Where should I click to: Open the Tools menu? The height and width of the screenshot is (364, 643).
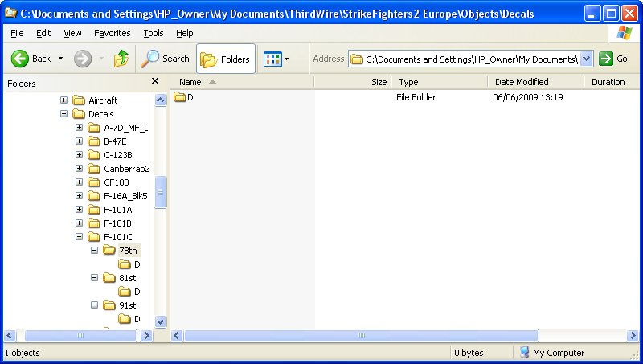pyautogui.click(x=154, y=33)
